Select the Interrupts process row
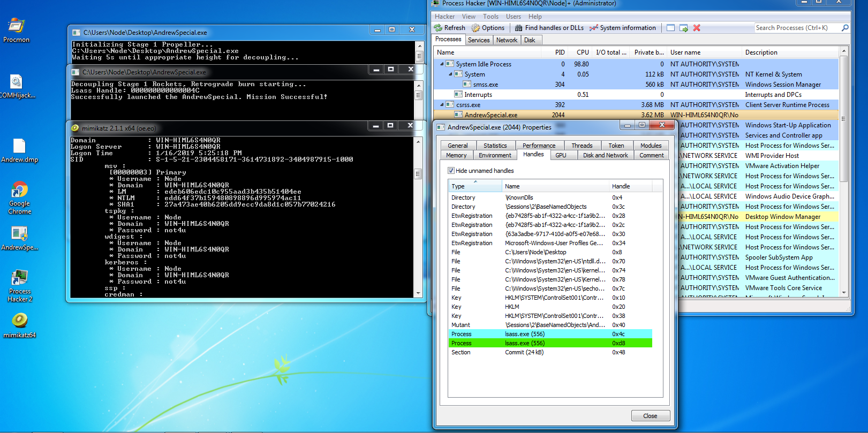 click(636, 94)
